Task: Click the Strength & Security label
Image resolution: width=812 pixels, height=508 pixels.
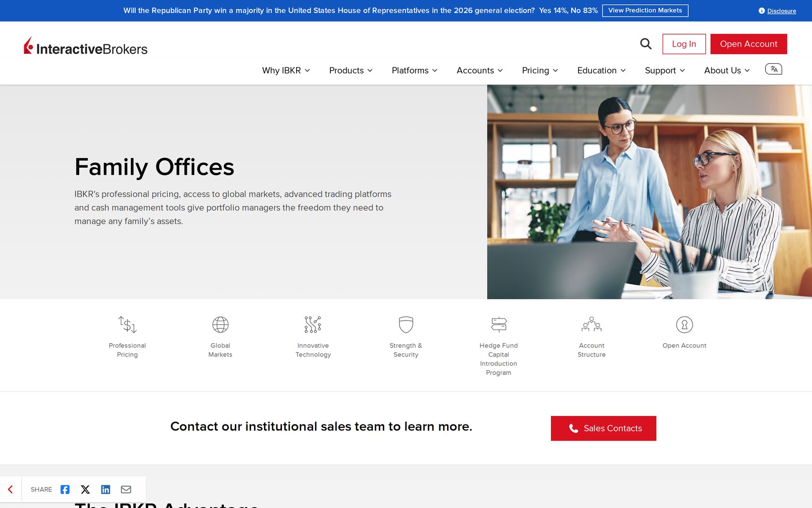Action: click(x=406, y=350)
